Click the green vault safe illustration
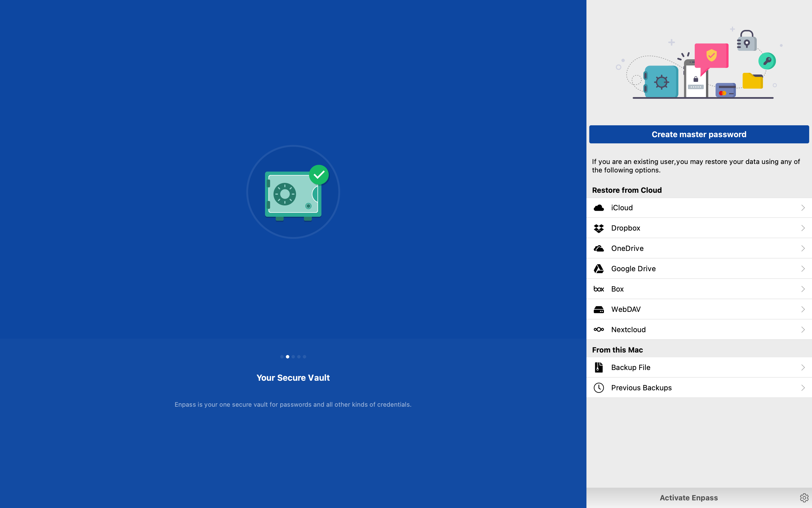This screenshot has height=508, width=812. 293,192
